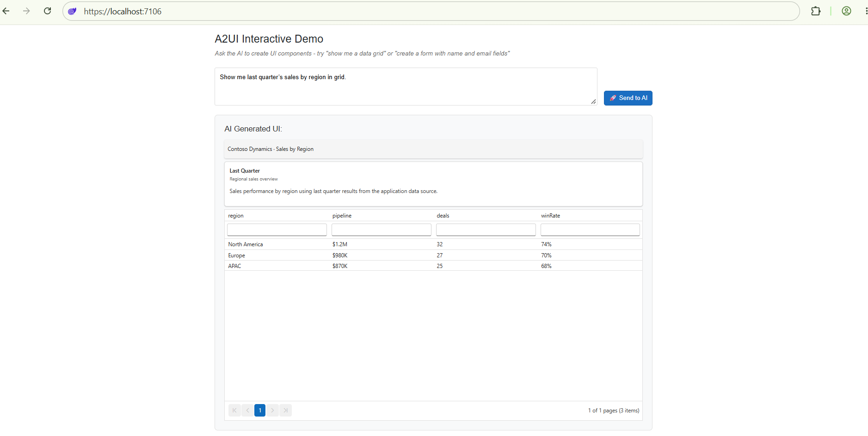Click the A2UI Interactive Demo heading
This screenshot has width=868, height=436.
click(269, 39)
